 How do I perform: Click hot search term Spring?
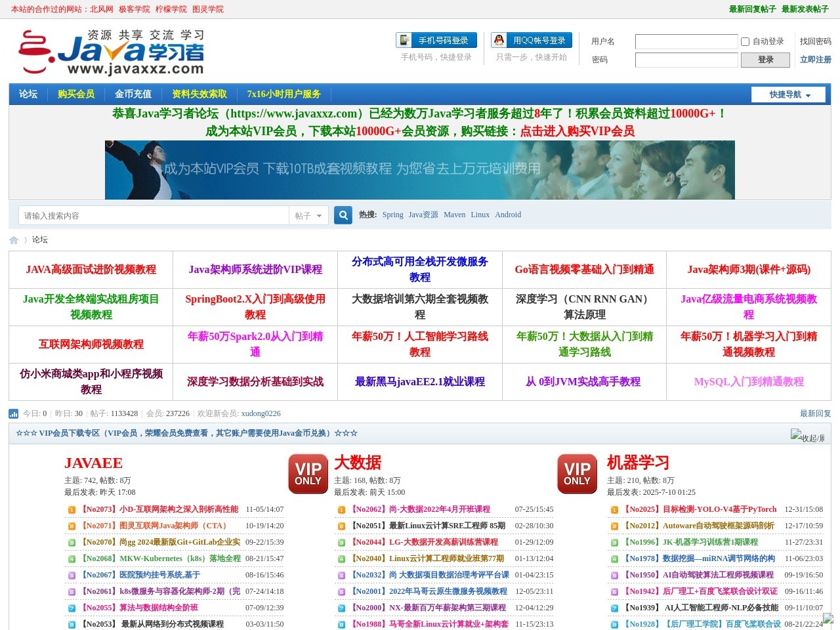[x=392, y=215]
